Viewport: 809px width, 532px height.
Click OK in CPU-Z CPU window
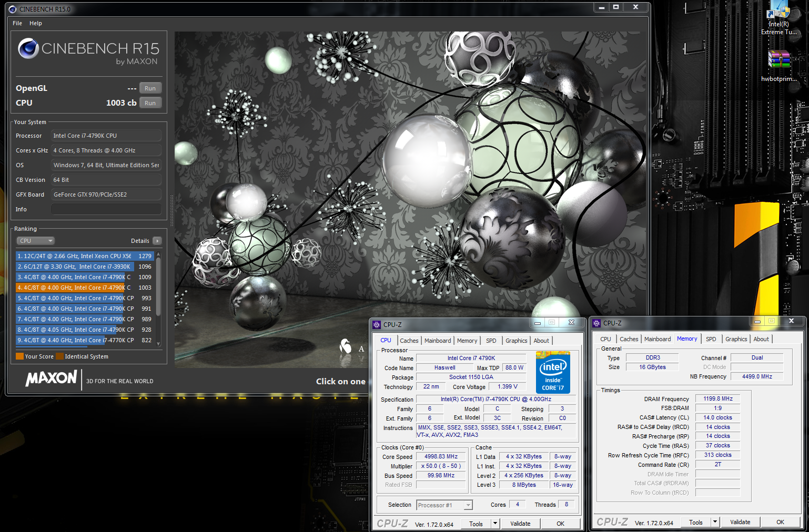(x=561, y=524)
